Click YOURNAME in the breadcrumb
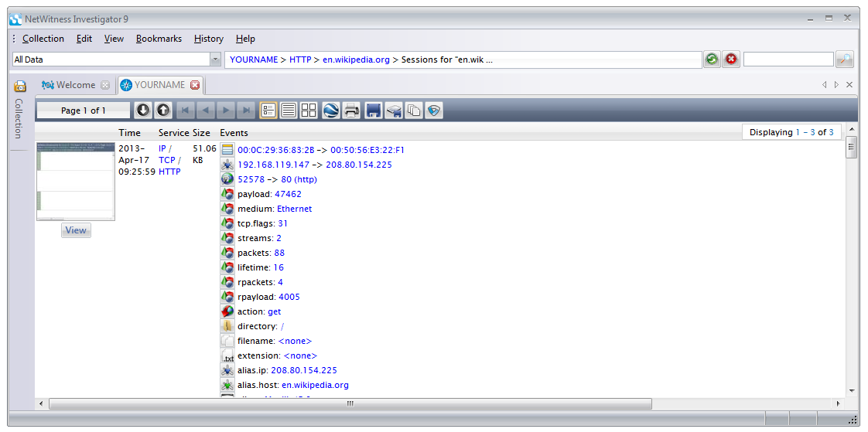 [x=254, y=60]
